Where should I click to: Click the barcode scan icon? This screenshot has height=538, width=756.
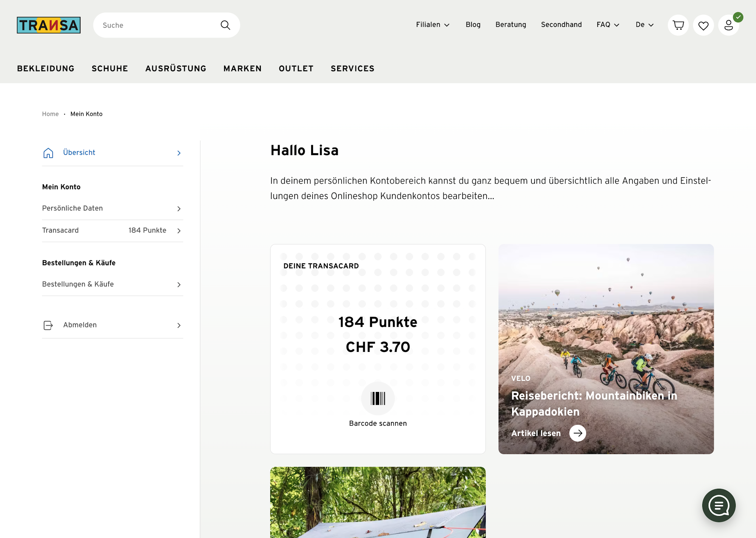(378, 398)
